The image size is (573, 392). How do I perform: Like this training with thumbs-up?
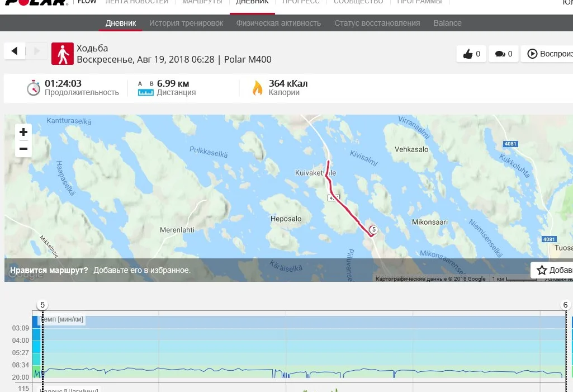471,54
